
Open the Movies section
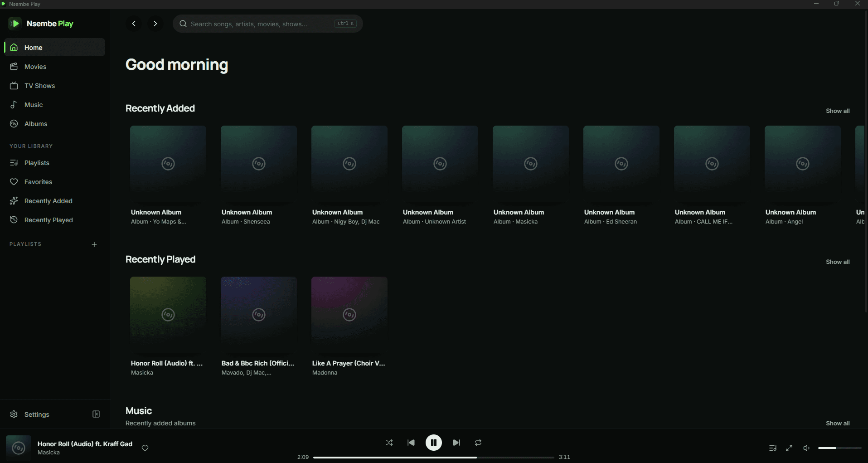click(x=55, y=67)
